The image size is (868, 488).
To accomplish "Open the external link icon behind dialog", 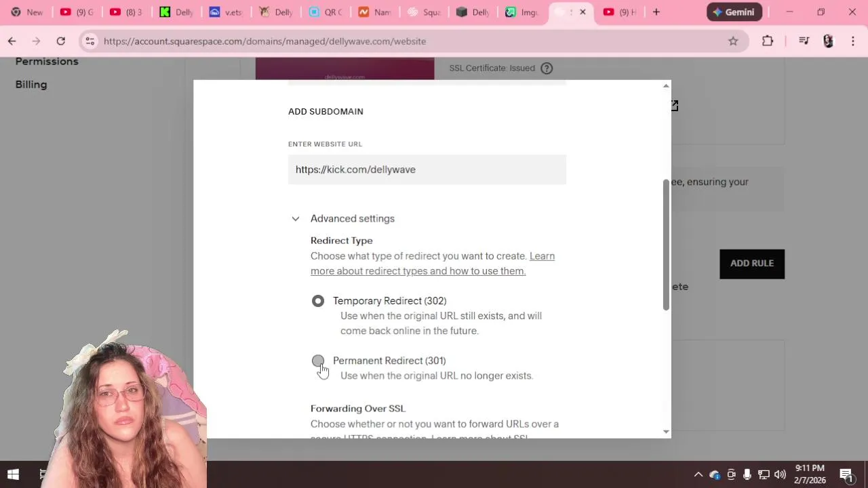I will click(675, 106).
